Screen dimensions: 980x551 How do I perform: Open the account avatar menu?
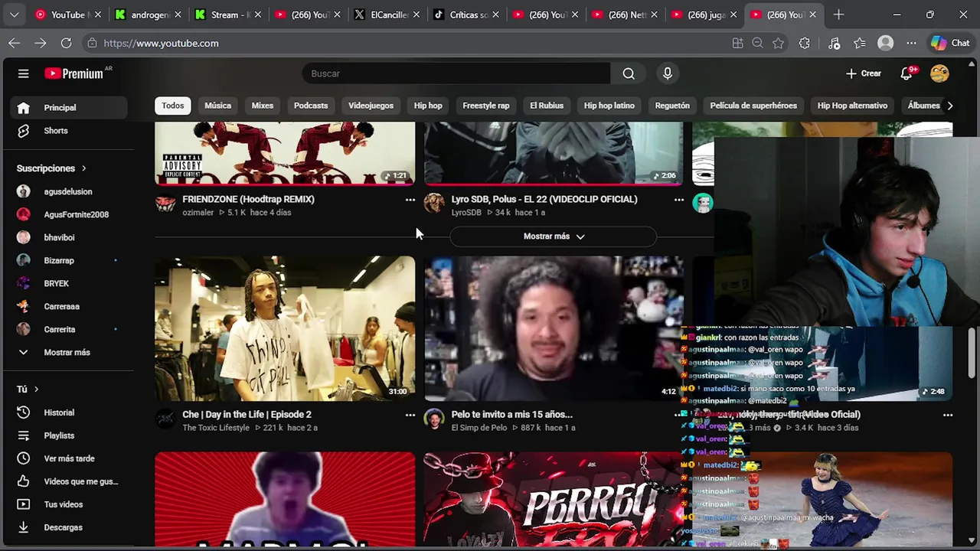(x=939, y=73)
